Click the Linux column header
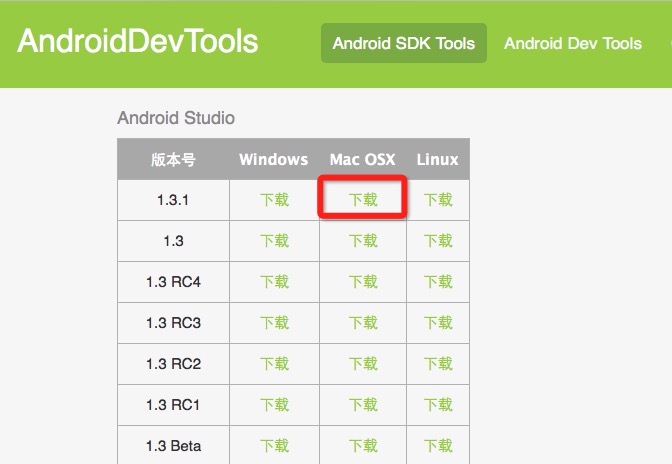Viewport: 672px width, 464px height. click(438, 159)
